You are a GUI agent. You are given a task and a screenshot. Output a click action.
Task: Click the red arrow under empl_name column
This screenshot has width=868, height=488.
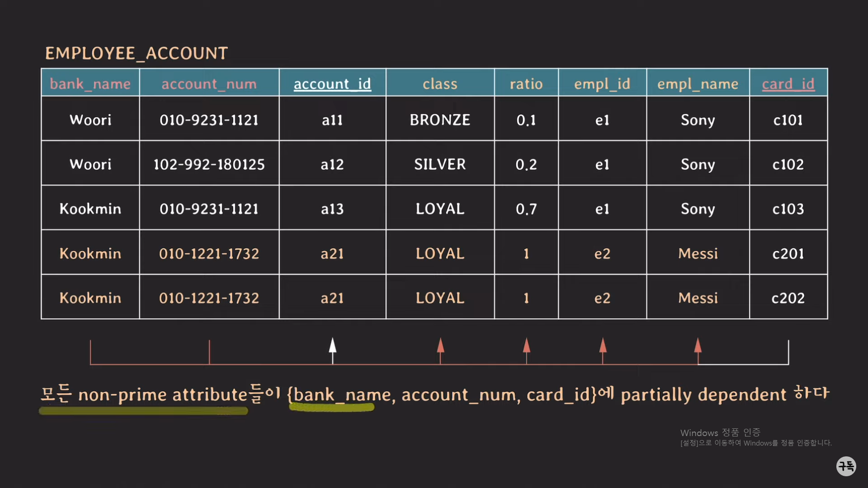[698, 346]
